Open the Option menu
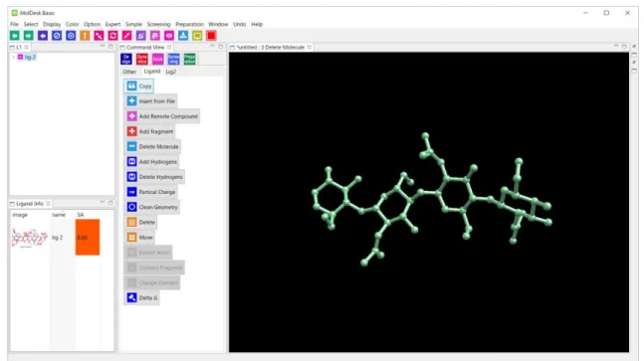The width and height of the screenshot is (644, 361). [x=92, y=24]
